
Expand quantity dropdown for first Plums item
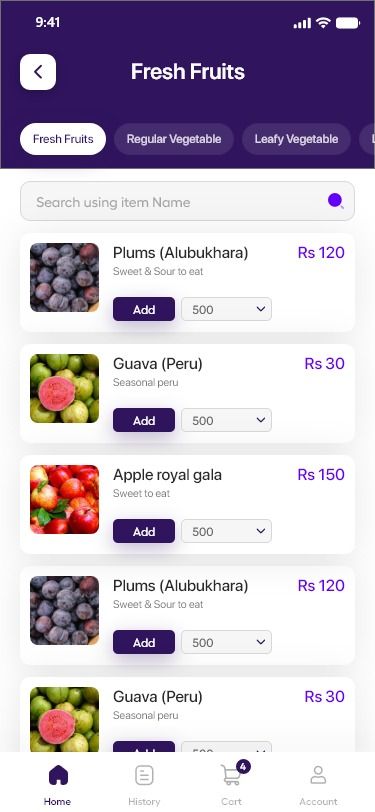coord(226,309)
